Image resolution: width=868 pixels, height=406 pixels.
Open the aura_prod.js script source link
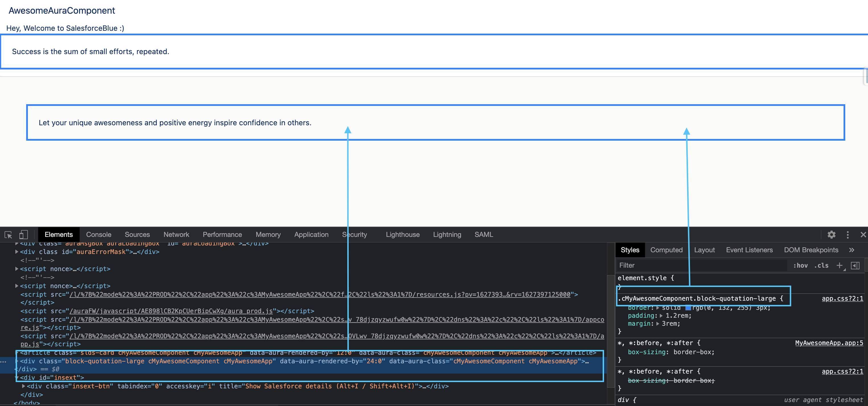171,311
